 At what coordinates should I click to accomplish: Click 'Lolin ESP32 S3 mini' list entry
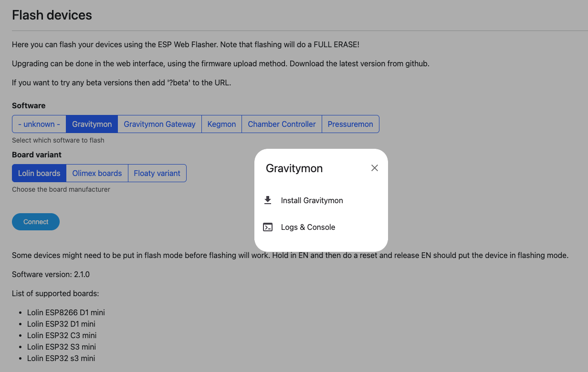click(62, 347)
